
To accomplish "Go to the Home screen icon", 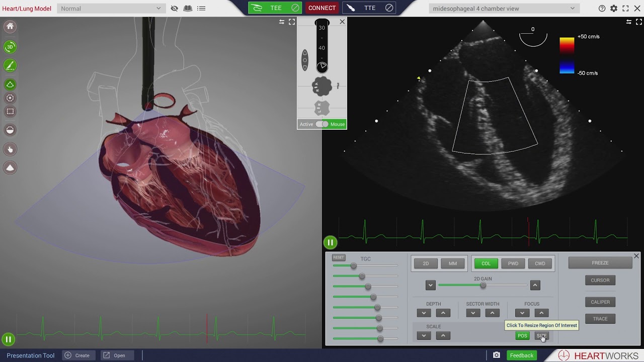I will pos(10,27).
